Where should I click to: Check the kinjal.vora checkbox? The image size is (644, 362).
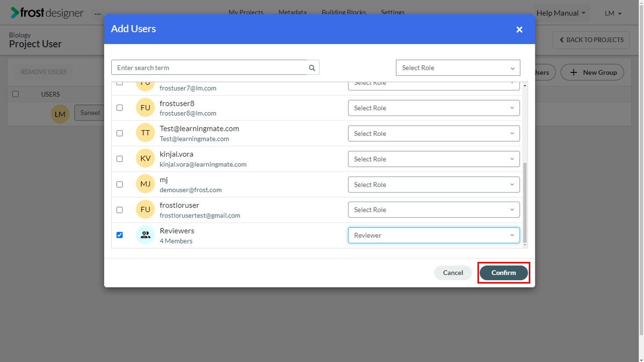pyautogui.click(x=119, y=159)
